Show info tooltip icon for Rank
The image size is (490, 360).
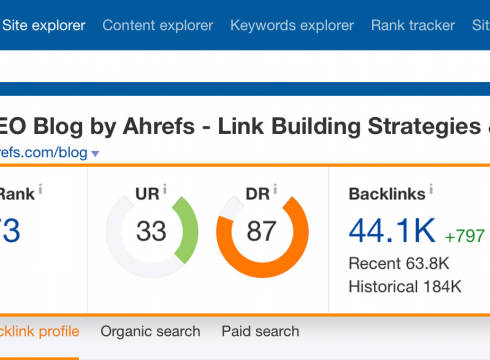click(x=40, y=189)
